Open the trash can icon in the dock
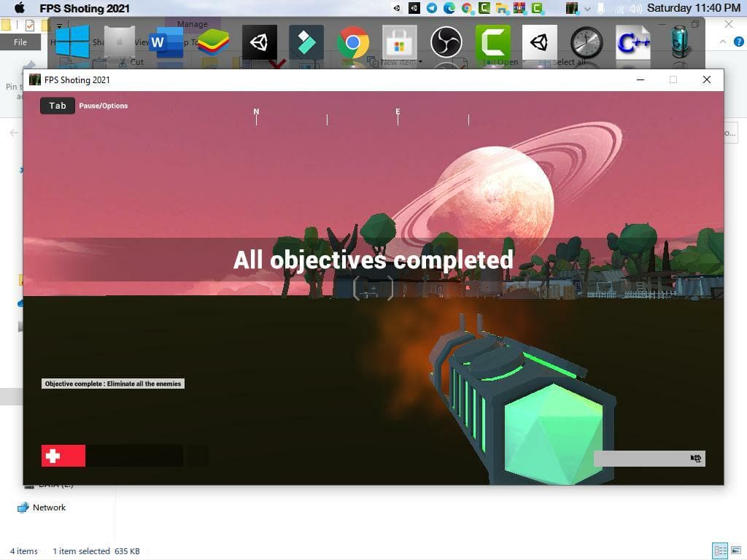The image size is (747, 560). point(680,42)
